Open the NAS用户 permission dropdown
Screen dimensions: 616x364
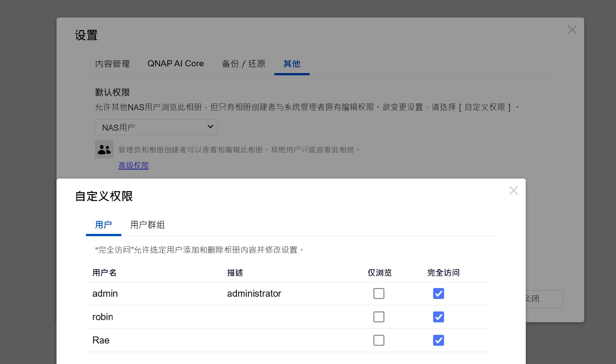156,127
